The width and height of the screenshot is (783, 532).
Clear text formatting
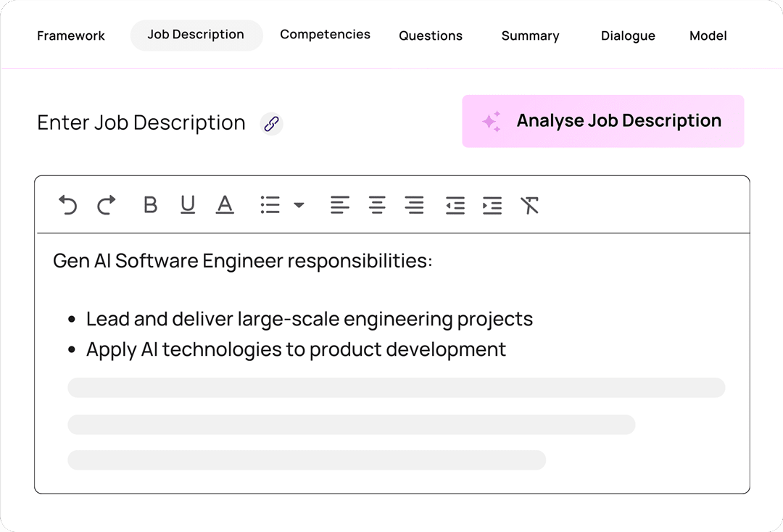[x=530, y=205]
